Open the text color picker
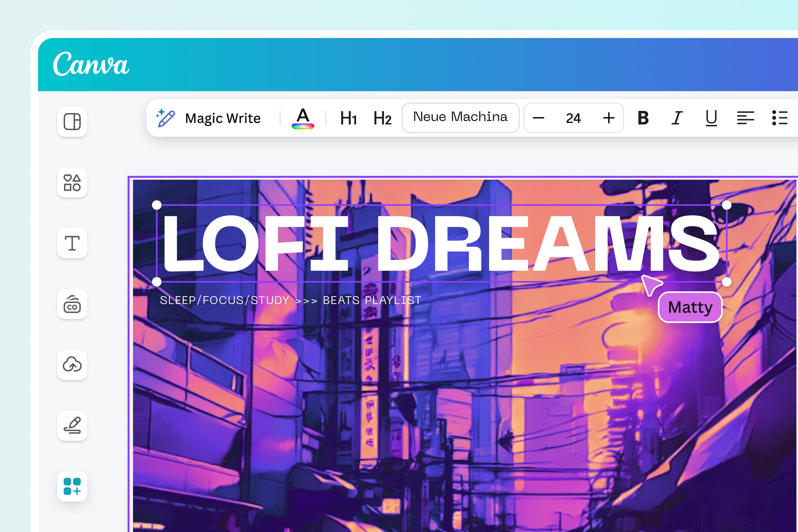The image size is (798, 532). [303, 118]
